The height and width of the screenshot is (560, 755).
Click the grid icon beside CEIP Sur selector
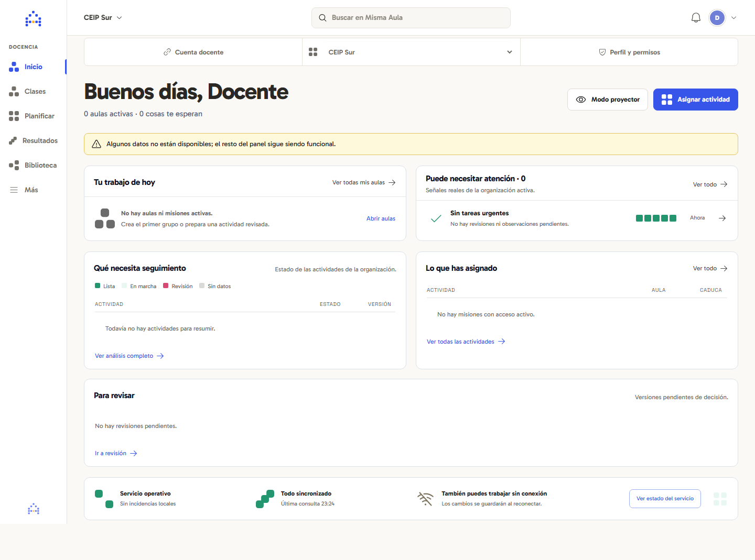click(313, 52)
